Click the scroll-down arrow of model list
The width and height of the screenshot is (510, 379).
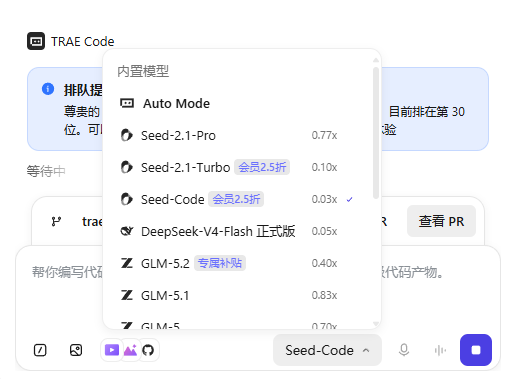[x=376, y=324]
